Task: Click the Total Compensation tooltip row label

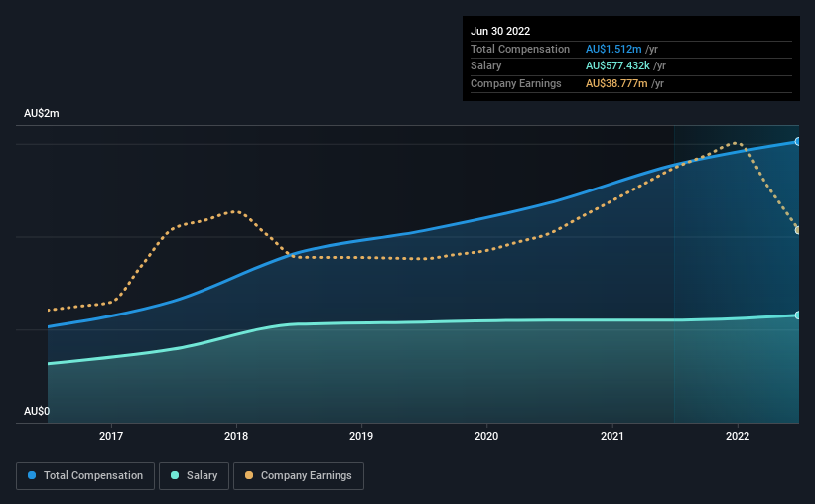Action: (520, 49)
